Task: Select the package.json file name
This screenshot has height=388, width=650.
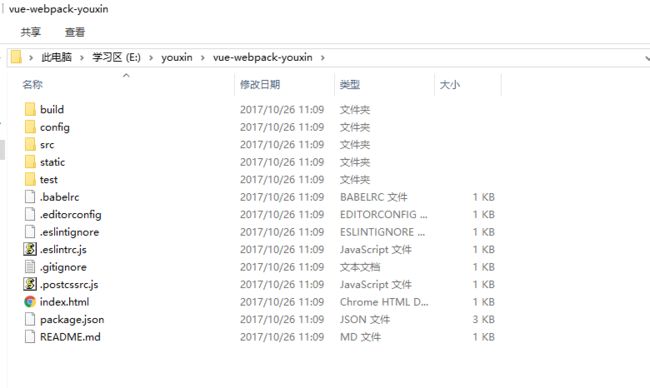Action: coord(72,320)
